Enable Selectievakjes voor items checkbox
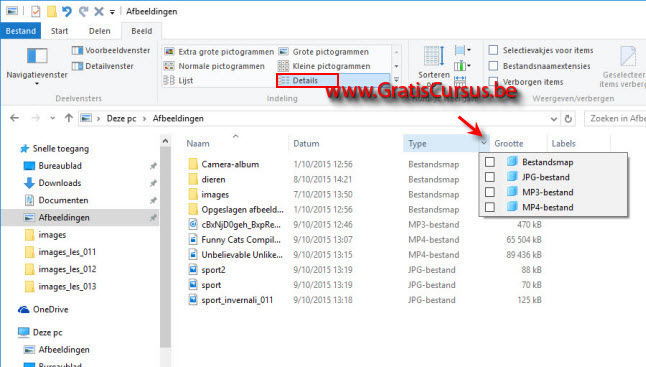Image resolution: width=646 pixels, height=367 pixels. tap(493, 50)
